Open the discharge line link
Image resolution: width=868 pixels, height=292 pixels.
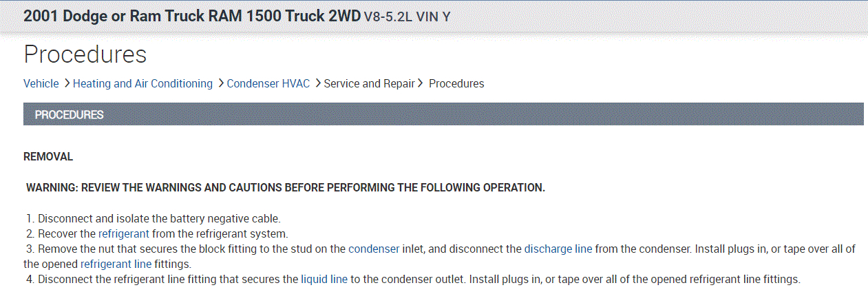[558, 249]
